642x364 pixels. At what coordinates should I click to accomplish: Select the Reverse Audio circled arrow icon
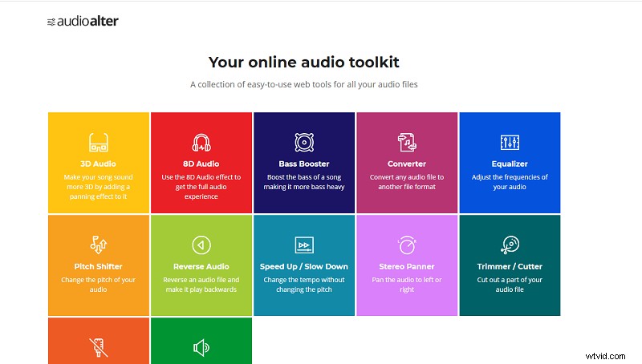(x=201, y=245)
